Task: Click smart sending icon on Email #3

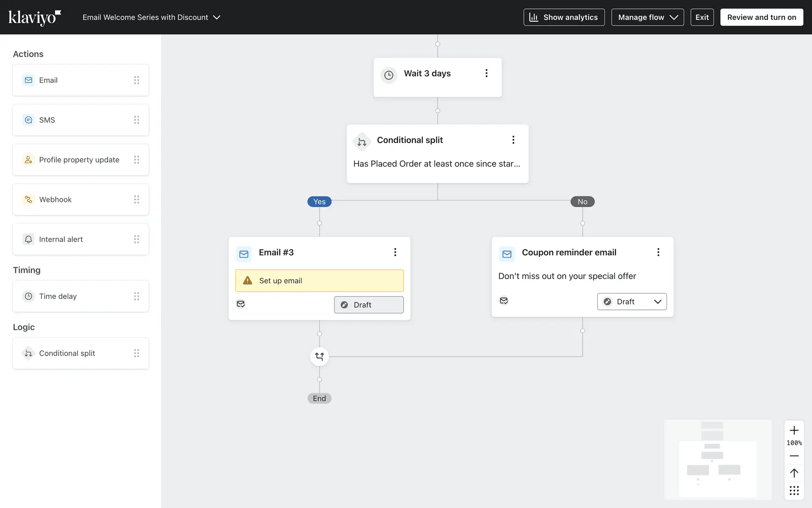Action: tap(241, 304)
